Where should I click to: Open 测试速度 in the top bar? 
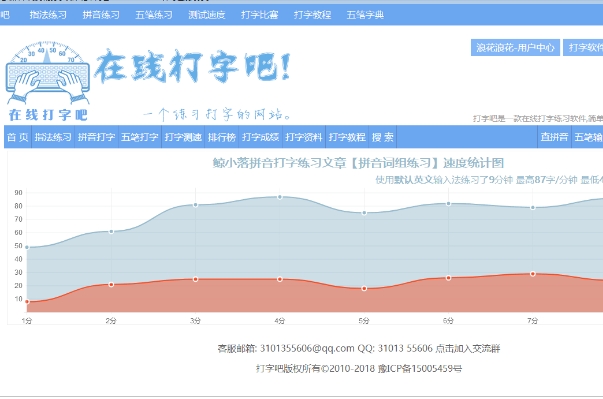[x=207, y=15]
